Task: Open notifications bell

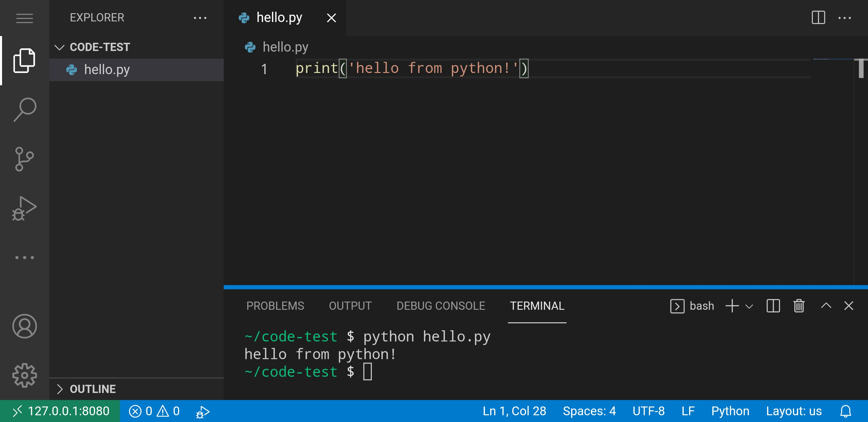Action: [x=845, y=411]
